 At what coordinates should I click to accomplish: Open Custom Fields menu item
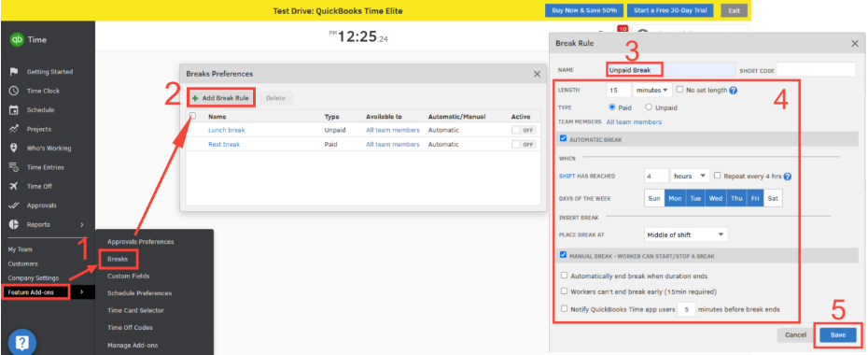coord(129,276)
